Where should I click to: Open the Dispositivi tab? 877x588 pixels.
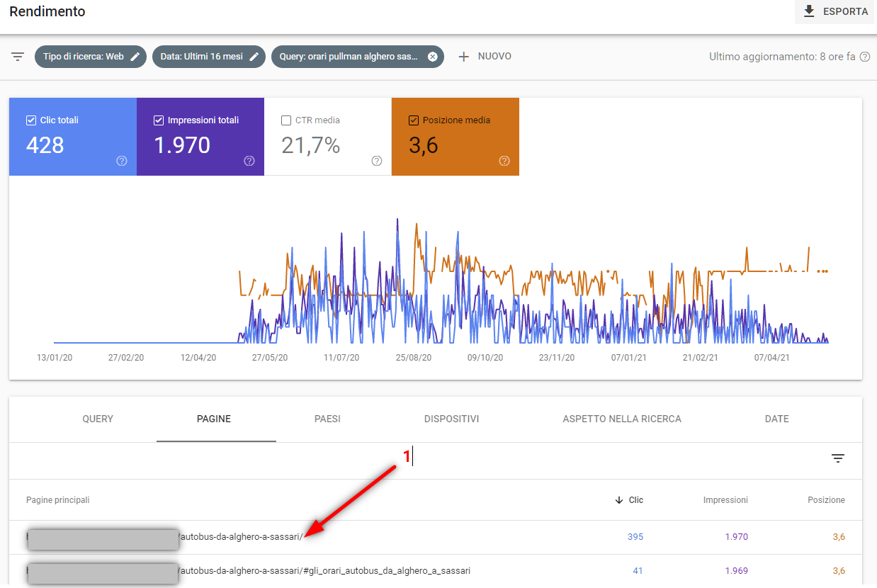pyautogui.click(x=452, y=419)
